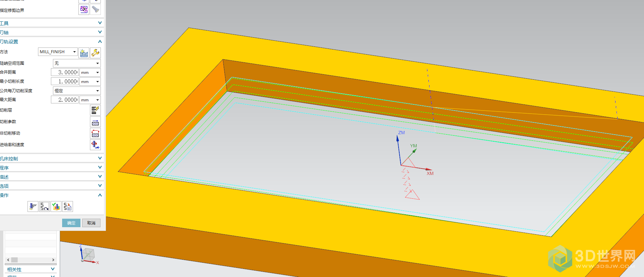The width and height of the screenshot is (644, 277).
Task: Click the 合并距离 value field 3.0000
Action: pos(65,72)
